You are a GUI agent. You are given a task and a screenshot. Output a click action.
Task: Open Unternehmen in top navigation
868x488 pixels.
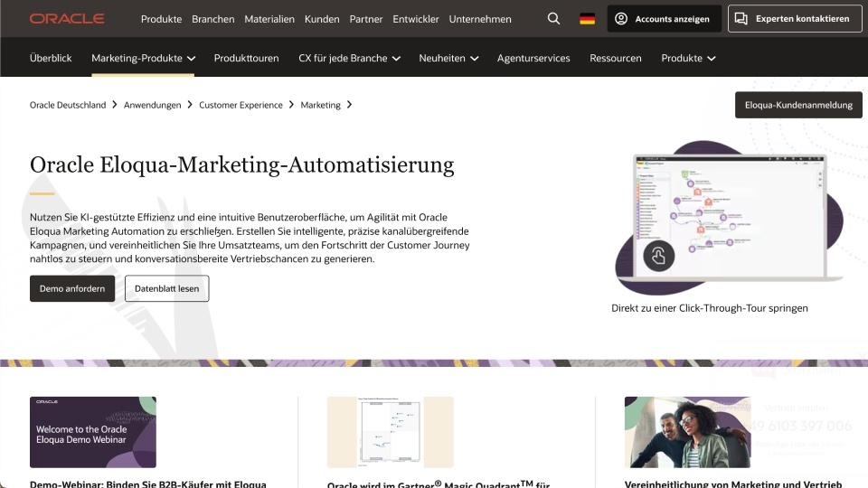click(x=480, y=19)
